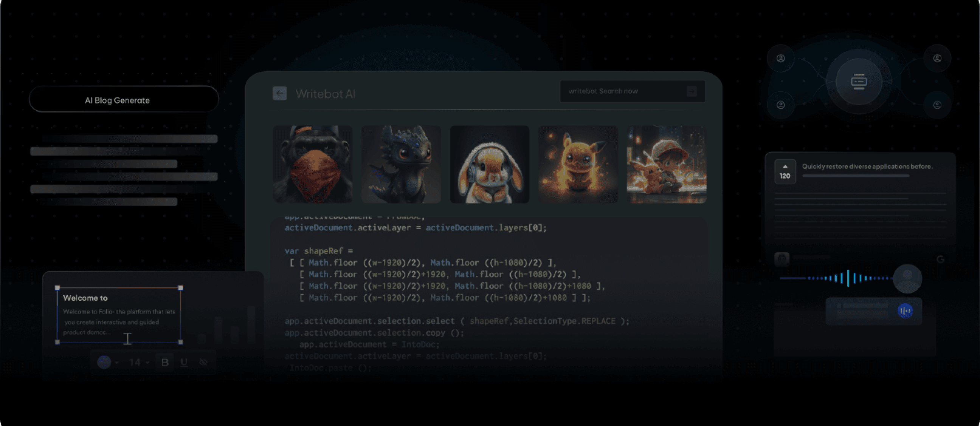This screenshot has width=980, height=426.
Task: Click the AI Blog Generate button
Action: pos(124,100)
